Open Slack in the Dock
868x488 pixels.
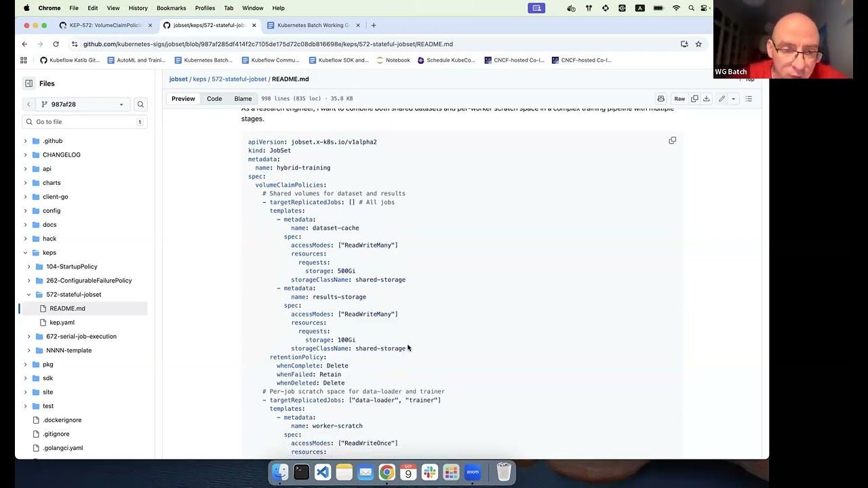pos(429,472)
